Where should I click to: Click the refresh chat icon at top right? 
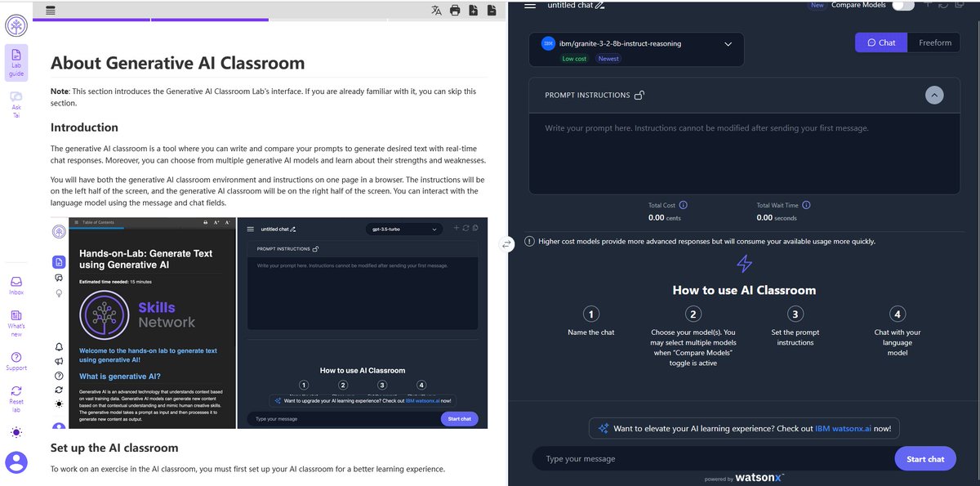[944, 4]
